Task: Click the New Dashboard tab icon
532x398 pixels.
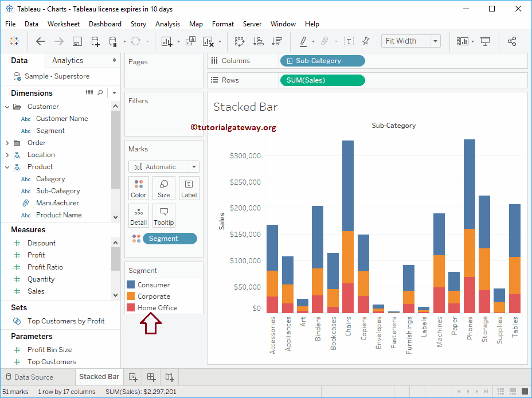Action: tap(151, 377)
